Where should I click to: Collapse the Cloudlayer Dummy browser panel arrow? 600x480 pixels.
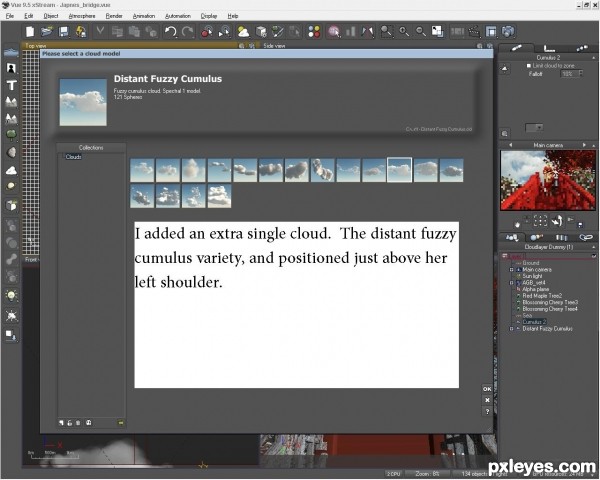click(593, 247)
